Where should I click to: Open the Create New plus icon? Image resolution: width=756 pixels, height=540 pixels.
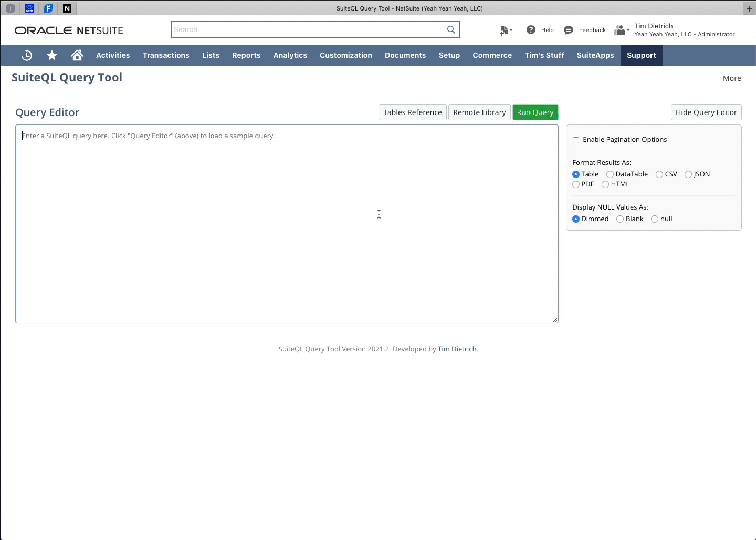pyautogui.click(x=506, y=30)
